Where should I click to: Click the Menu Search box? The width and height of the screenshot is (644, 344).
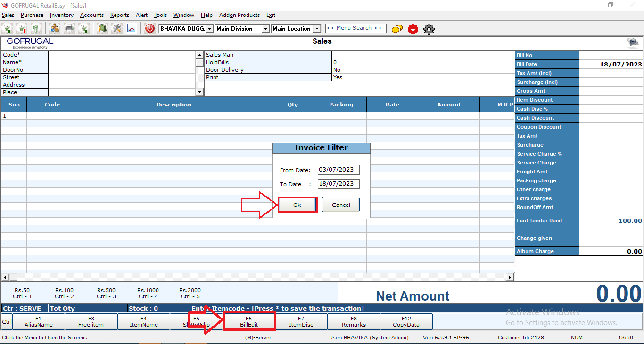(x=355, y=28)
